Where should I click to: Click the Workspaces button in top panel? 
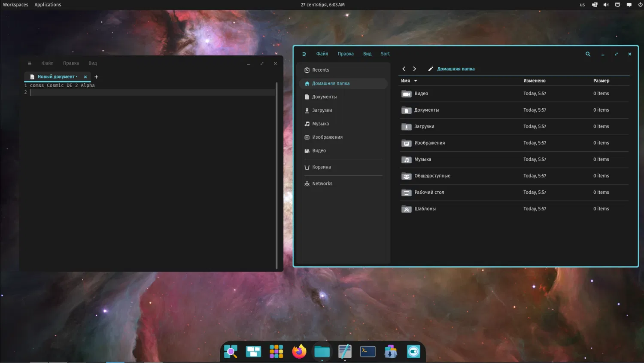(15, 5)
